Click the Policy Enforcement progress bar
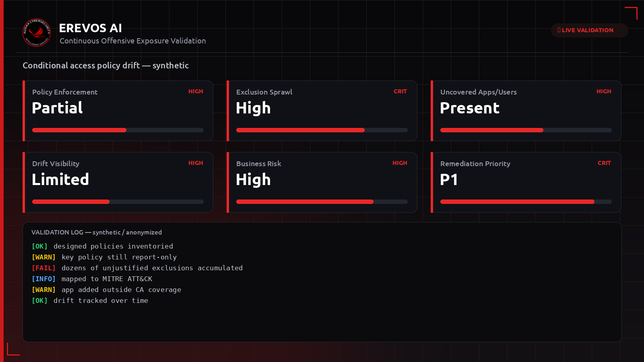This screenshot has height=362, width=644. tap(118, 130)
